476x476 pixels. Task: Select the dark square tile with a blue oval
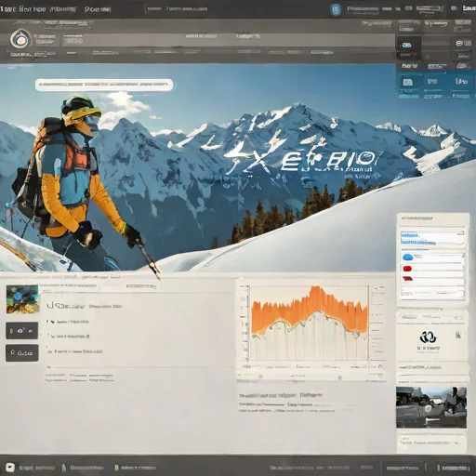[x=408, y=47]
